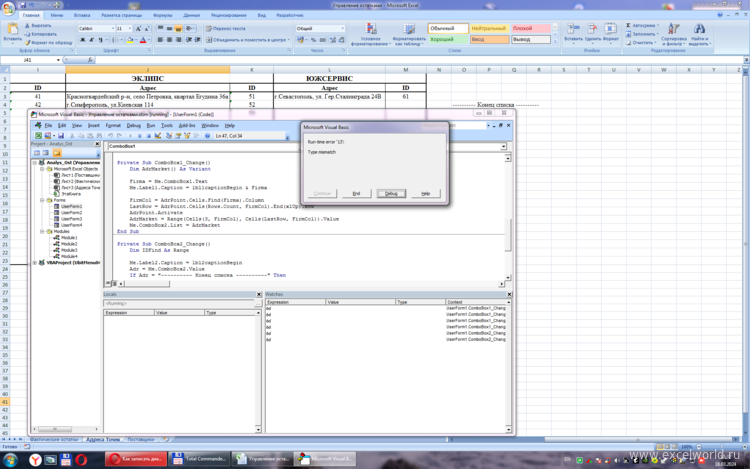Viewport: 750px width, 469px height.
Task: Switch to the Разработчик ribbon tab
Action: tap(289, 15)
